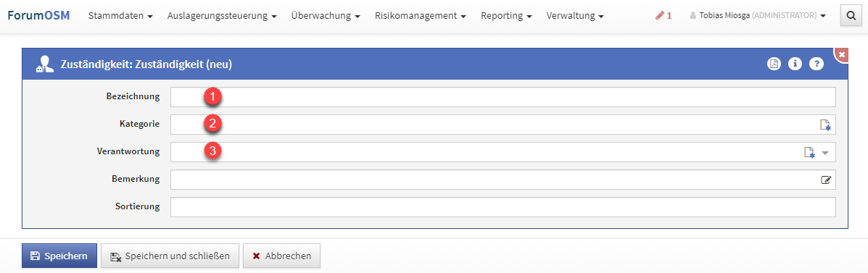Open the Auslagerungssteuerung menu

pyautogui.click(x=222, y=15)
